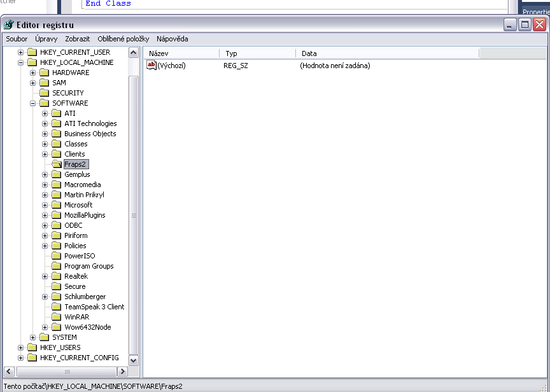The image size is (550, 392).
Task: Select the Wow6432Node key label
Action: [88, 327]
